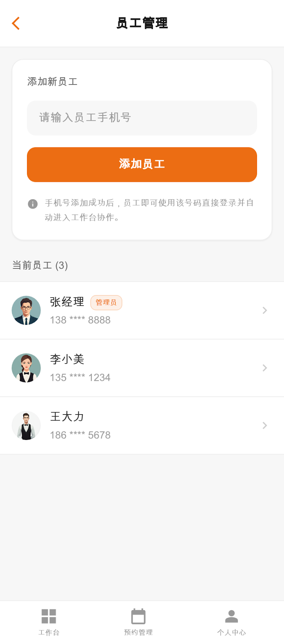
Task: Open the 工作台 grid icon
Action: 49,616
